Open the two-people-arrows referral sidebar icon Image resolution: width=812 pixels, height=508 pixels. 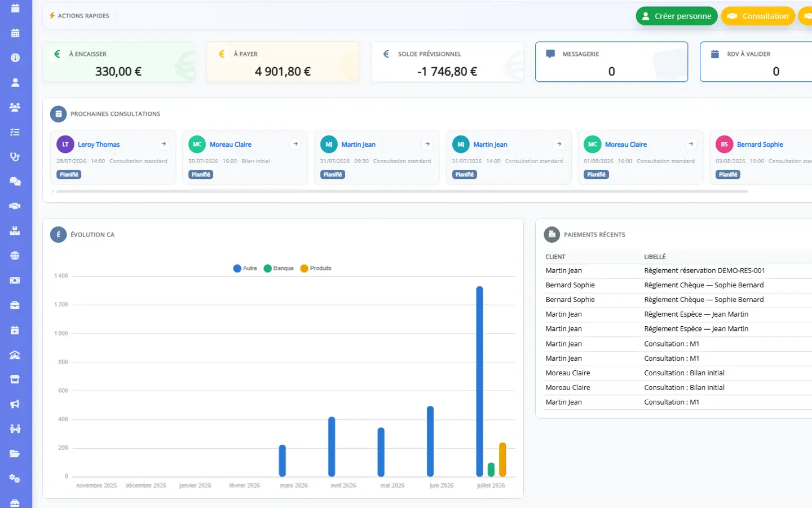[15, 429]
